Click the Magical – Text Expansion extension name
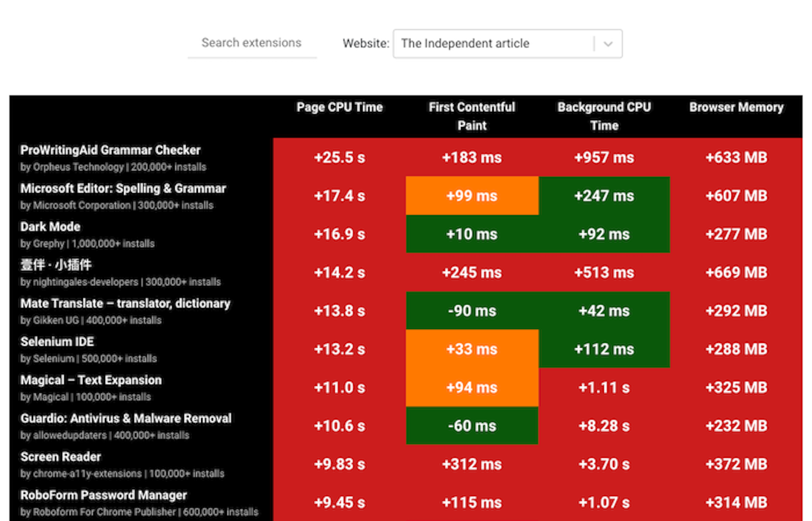 tap(91, 379)
